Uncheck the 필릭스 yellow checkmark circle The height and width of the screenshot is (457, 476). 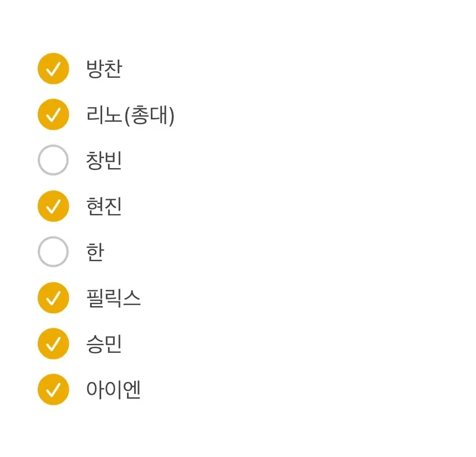point(53,298)
